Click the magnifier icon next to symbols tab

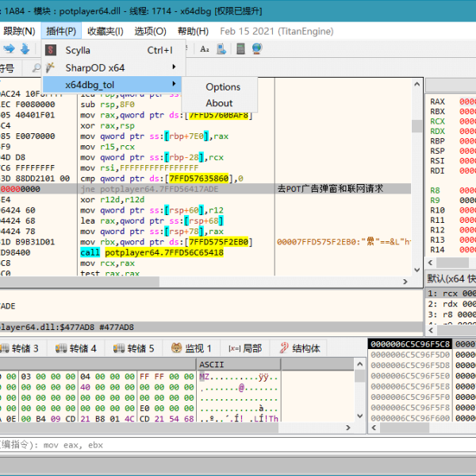(x=36, y=67)
